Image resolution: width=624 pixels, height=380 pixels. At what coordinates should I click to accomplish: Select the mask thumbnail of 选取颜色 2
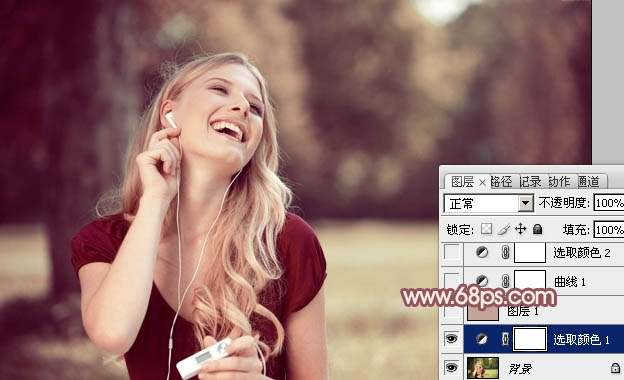(530, 252)
